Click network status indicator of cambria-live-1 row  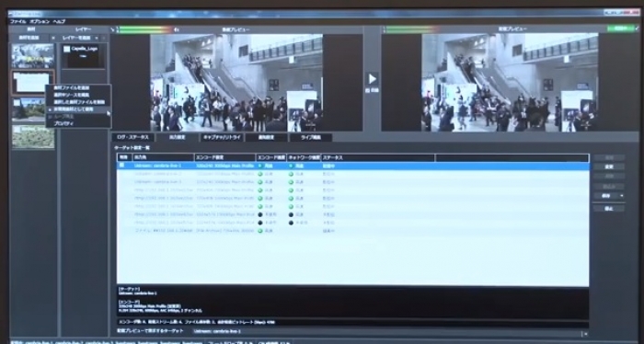point(292,166)
